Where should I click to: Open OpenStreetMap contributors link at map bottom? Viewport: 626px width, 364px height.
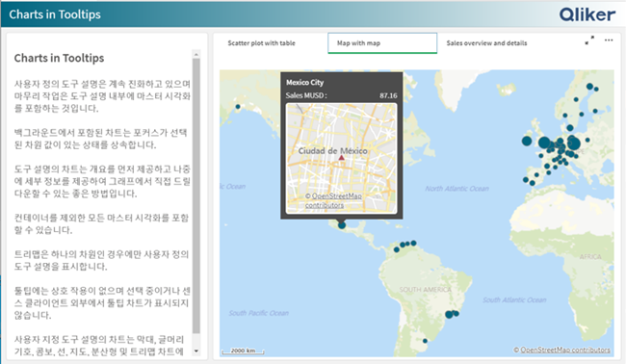(565, 350)
